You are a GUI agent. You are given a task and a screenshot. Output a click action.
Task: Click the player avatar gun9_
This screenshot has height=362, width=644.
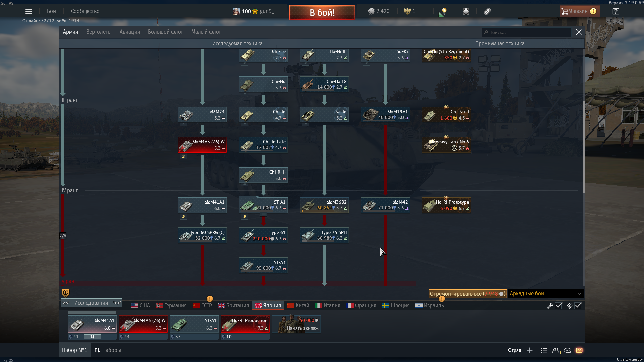coord(237,11)
